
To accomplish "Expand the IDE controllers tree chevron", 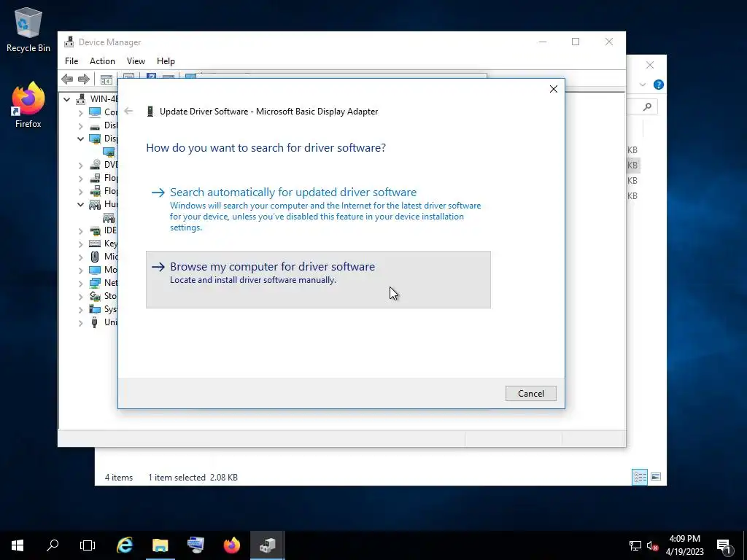I will click(80, 231).
